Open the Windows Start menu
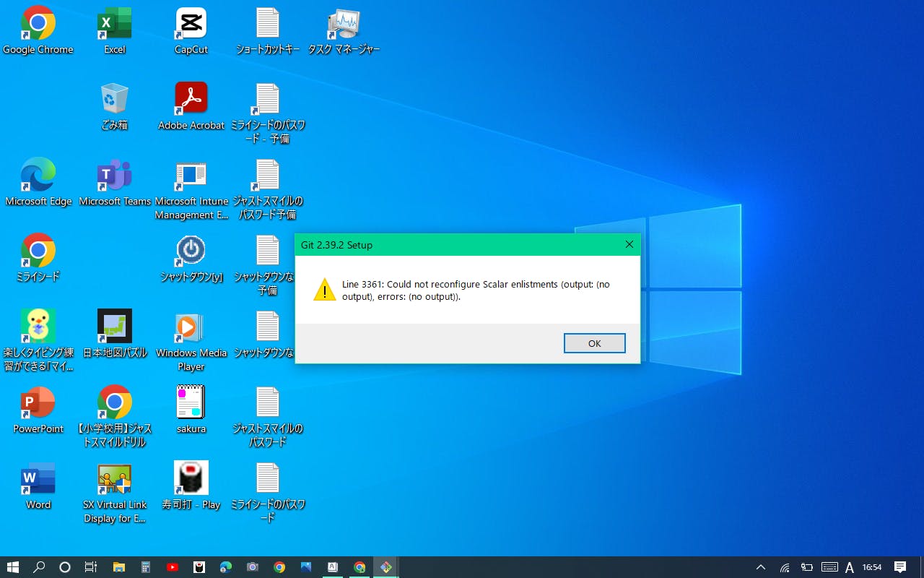The width and height of the screenshot is (924, 578). point(13,567)
